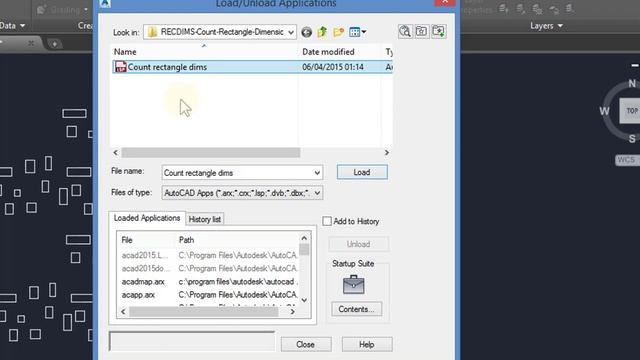Open the Look in folder dropdown
The height and width of the screenshot is (360, 640).
click(x=291, y=32)
